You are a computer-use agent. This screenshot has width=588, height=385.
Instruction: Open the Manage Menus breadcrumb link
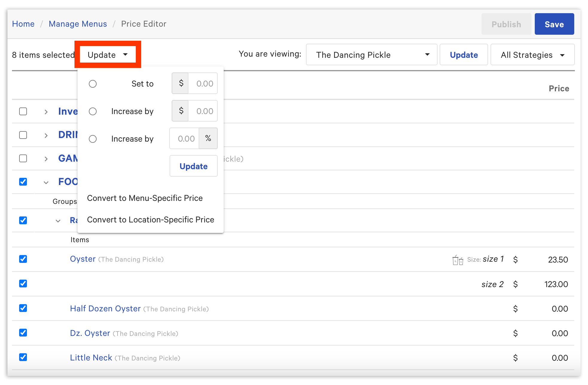click(77, 24)
